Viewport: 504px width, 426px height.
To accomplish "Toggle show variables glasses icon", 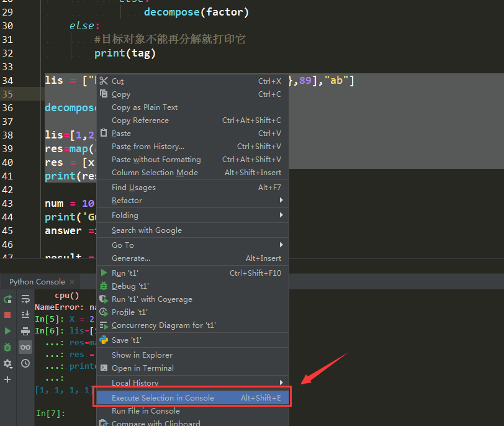I will pyautogui.click(x=25, y=347).
